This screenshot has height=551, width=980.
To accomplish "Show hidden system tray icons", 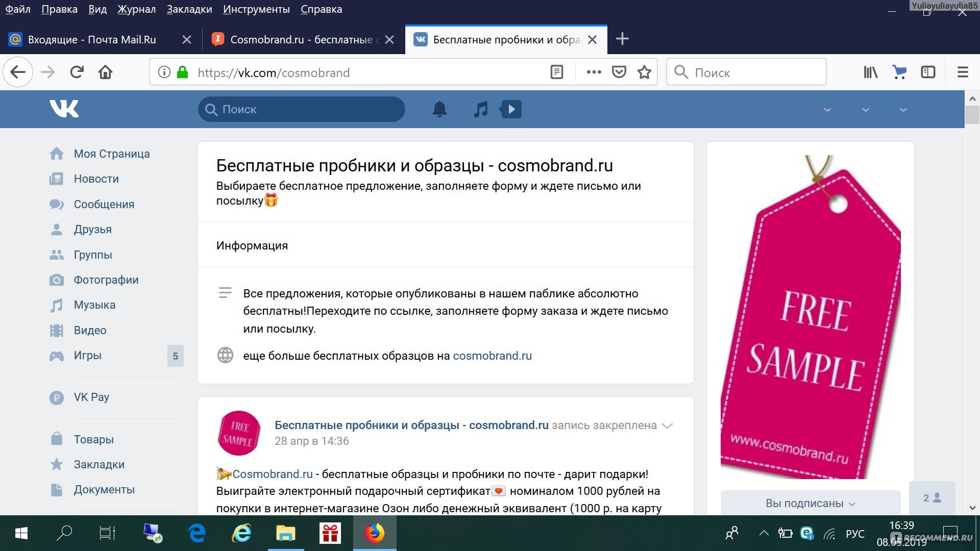I will (764, 533).
